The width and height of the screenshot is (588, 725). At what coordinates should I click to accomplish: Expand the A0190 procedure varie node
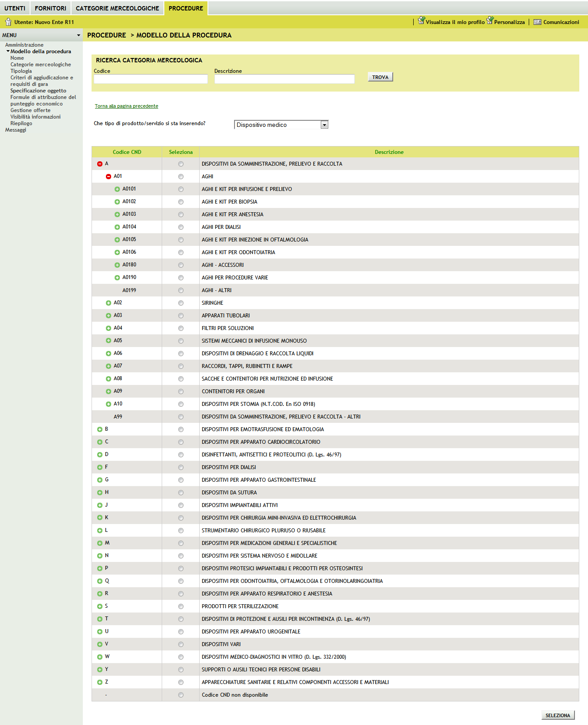pos(117,278)
